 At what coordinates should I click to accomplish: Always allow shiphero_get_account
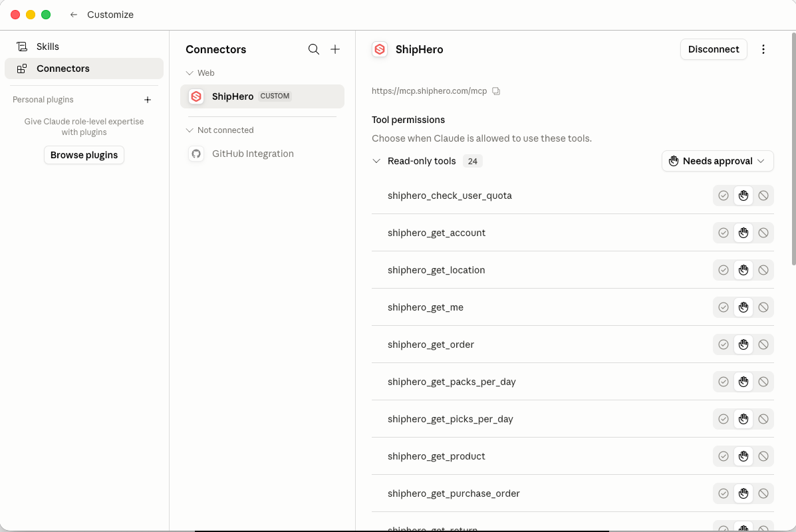tap(724, 233)
